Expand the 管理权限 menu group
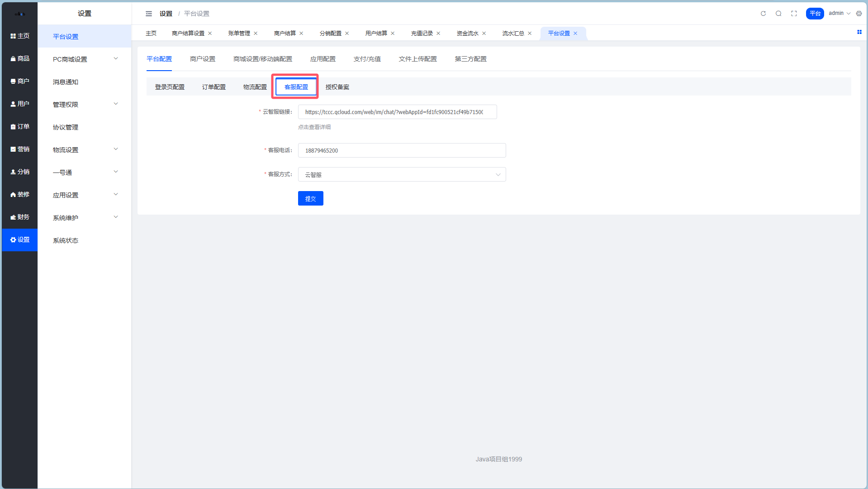 pyautogui.click(x=85, y=104)
